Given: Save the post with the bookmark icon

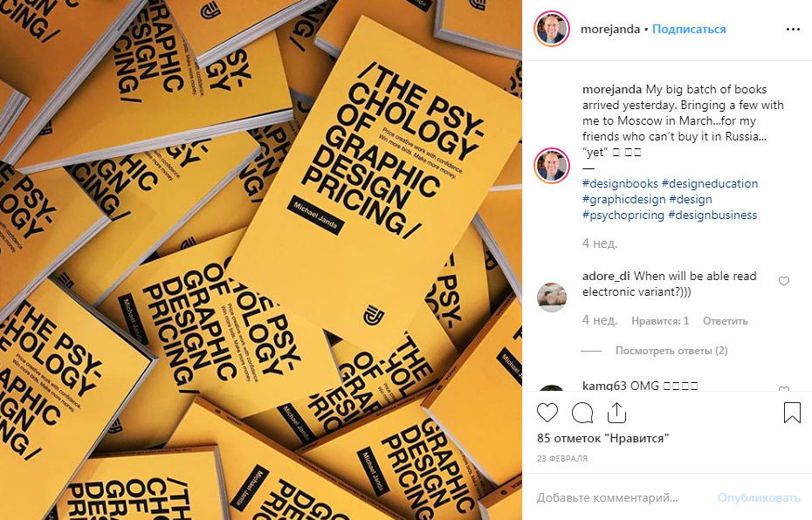Looking at the screenshot, I should pyautogui.click(x=792, y=413).
